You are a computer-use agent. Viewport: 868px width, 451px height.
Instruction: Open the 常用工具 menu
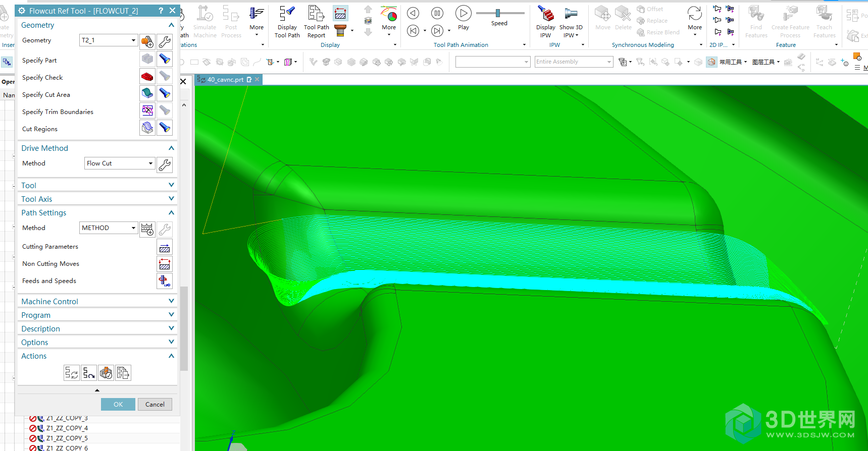coord(733,62)
